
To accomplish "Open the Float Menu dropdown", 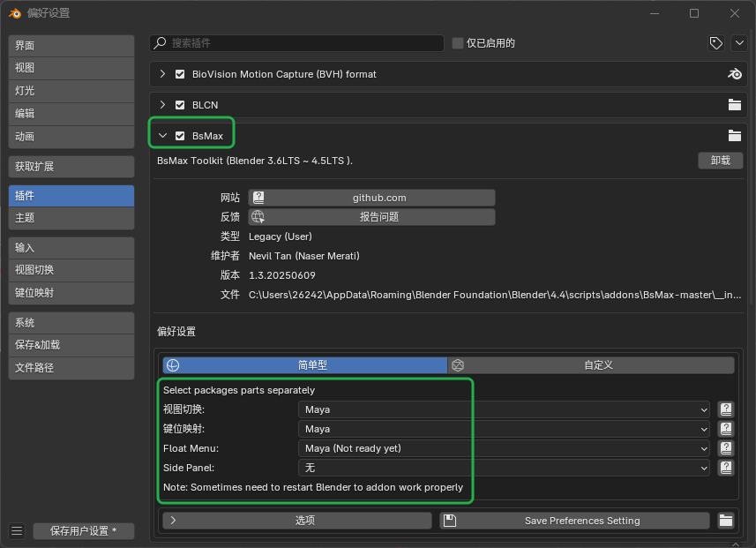I will click(x=504, y=448).
